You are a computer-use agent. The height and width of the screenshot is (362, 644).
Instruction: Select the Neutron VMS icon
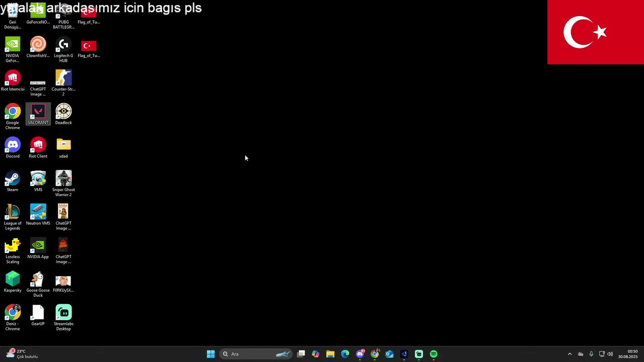[x=38, y=215]
